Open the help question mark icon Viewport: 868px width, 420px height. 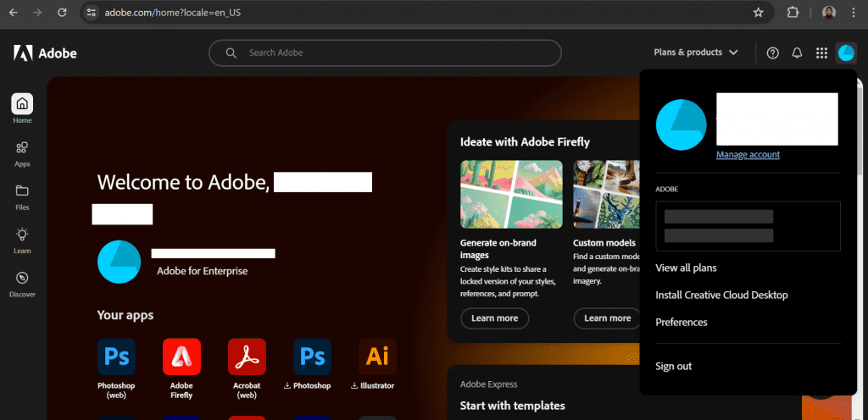772,52
